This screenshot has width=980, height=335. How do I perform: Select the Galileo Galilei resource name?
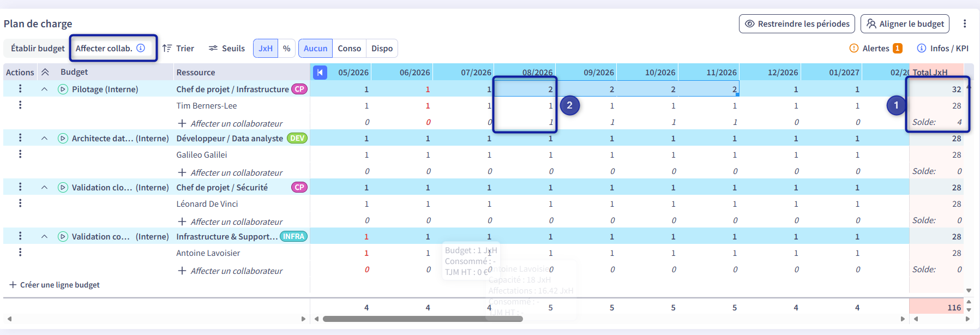click(x=202, y=154)
